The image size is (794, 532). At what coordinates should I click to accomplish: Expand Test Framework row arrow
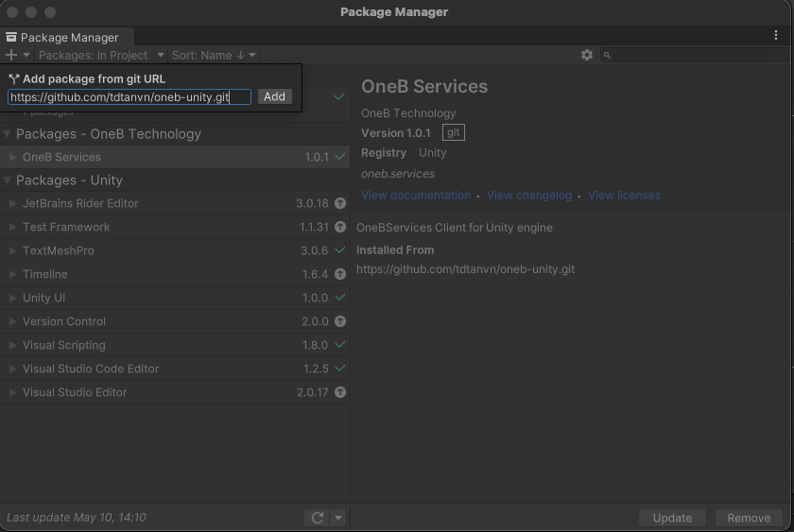click(x=12, y=227)
